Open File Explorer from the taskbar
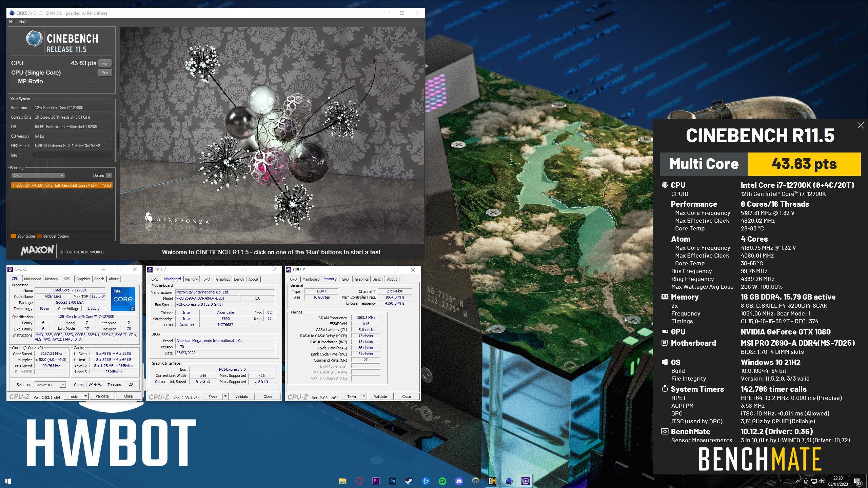Image resolution: width=868 pixels, height=488 pixels. click(x=342, y=481)
